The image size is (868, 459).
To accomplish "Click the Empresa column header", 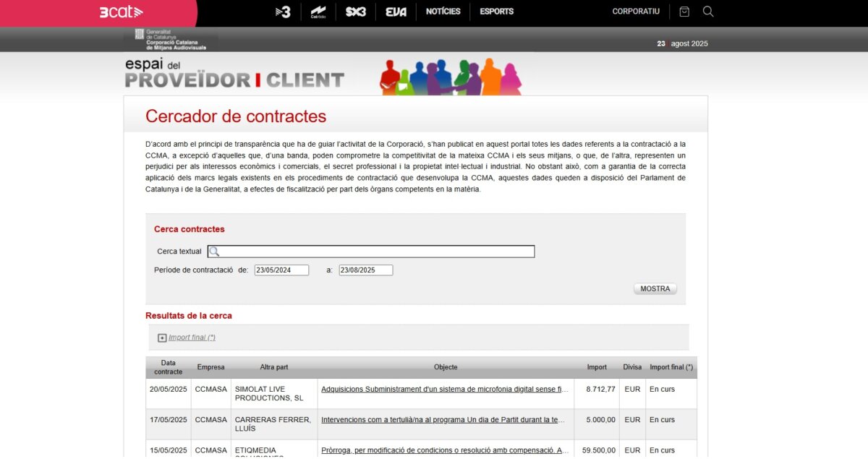I will [x=211, y=367].
